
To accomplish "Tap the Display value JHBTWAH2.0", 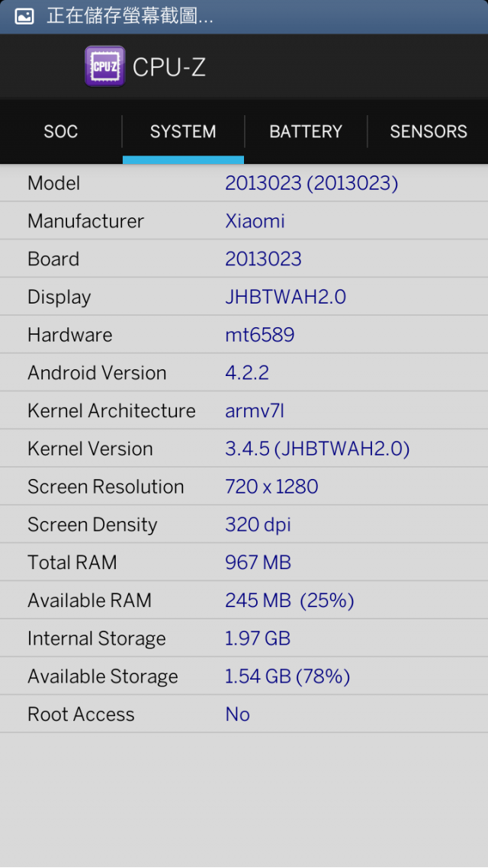I will click(x=285, y=297).
